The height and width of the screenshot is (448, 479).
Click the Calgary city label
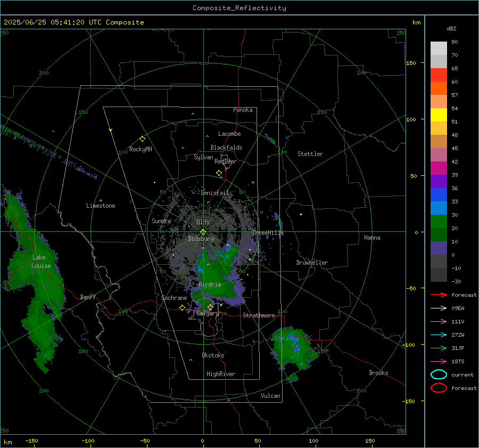pos(208,313)
